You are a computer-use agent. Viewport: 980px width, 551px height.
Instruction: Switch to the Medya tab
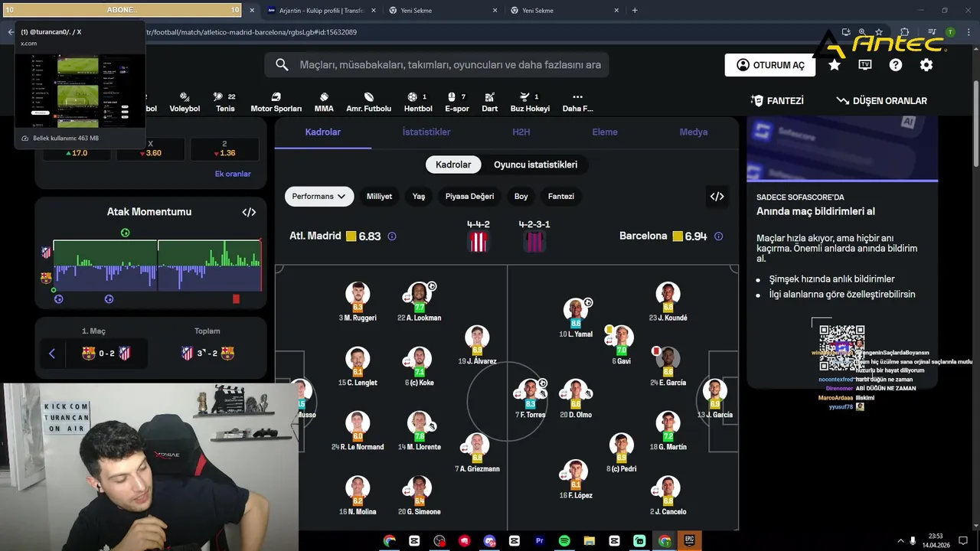pyautogui.click(x=694, y=132)
